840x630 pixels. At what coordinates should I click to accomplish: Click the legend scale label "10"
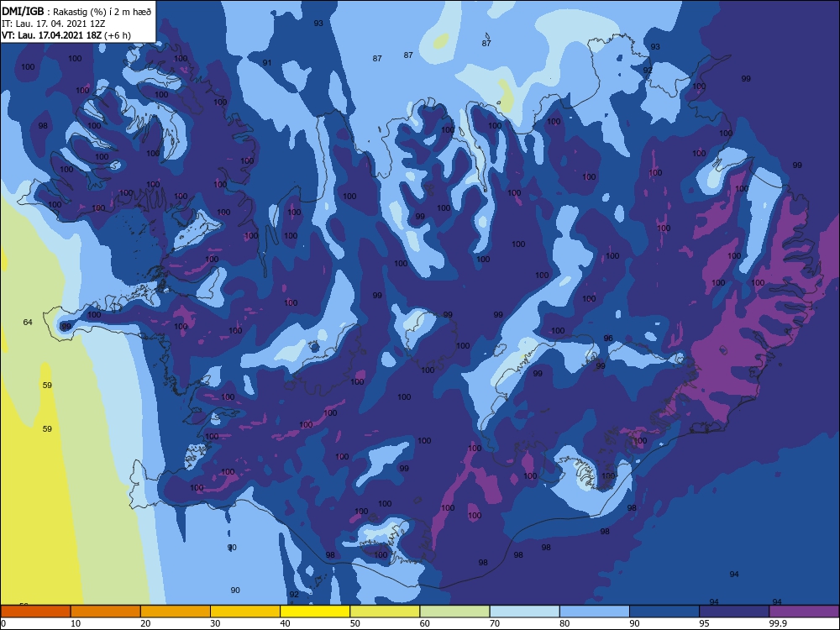tap(76, 623)
